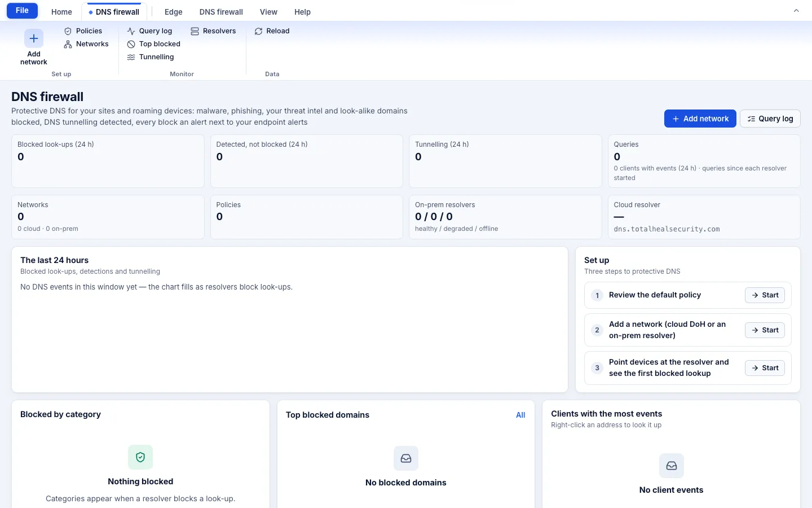The image size is (812, 508).
Task: Open Policies from the ribbon Set up group
Action: pyautogui.click(x=83, y=31)
